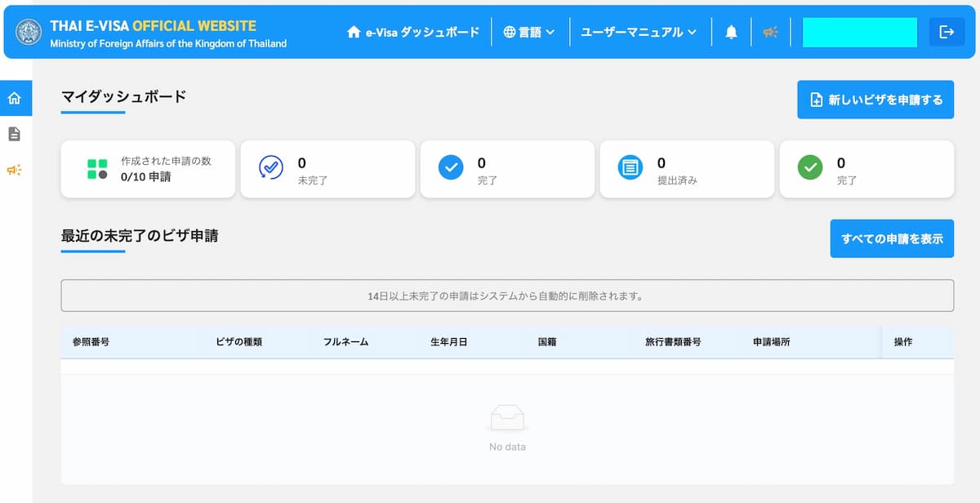Click the マイダッシュボード heading
Image resolution: width=980 pixels, height=503 pixels.
[x=124, y=96]
